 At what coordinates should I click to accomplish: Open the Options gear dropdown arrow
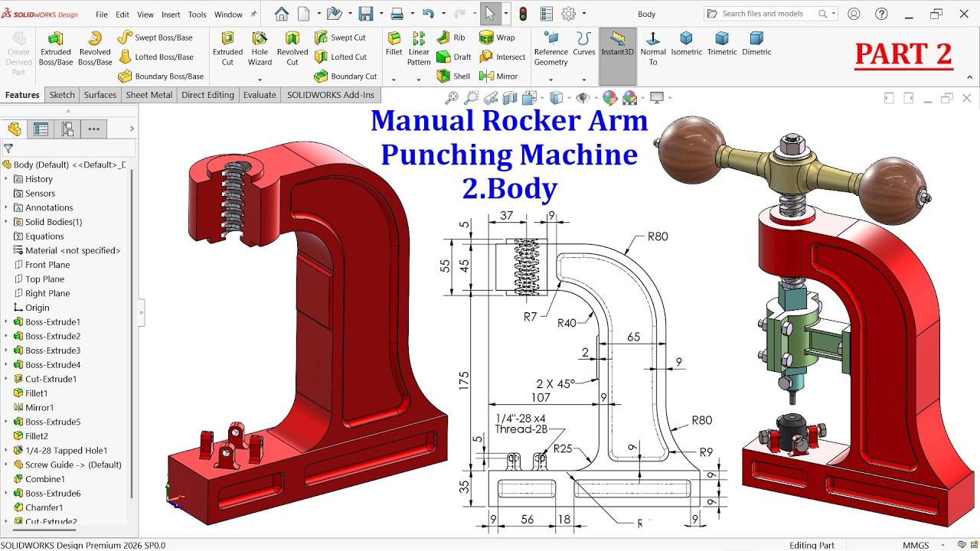click(x=583, y=14)
